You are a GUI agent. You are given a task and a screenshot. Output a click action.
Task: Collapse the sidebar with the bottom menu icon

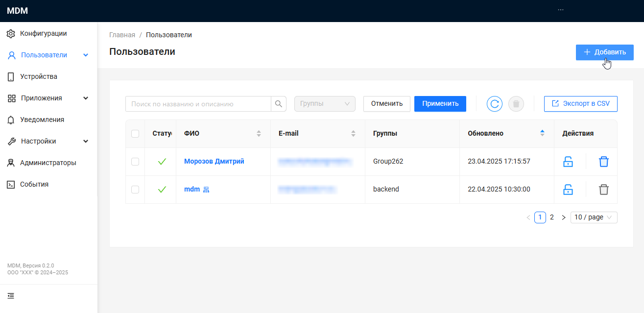click(11, 296)
